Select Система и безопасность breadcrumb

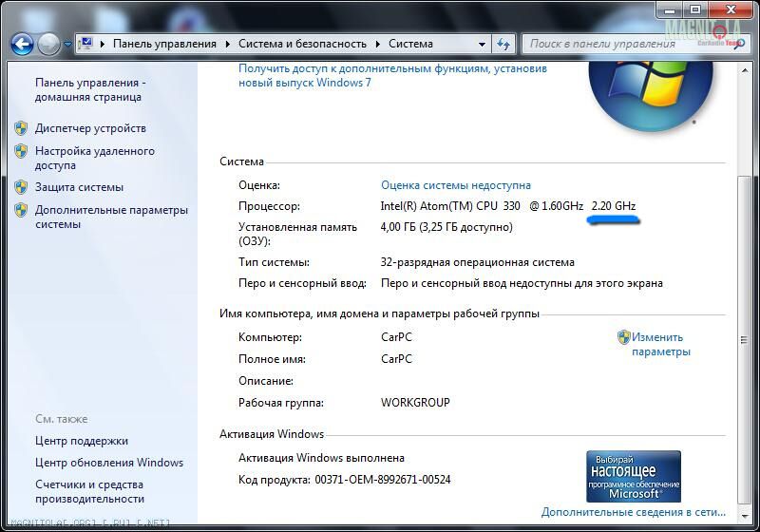coord(302,44)
